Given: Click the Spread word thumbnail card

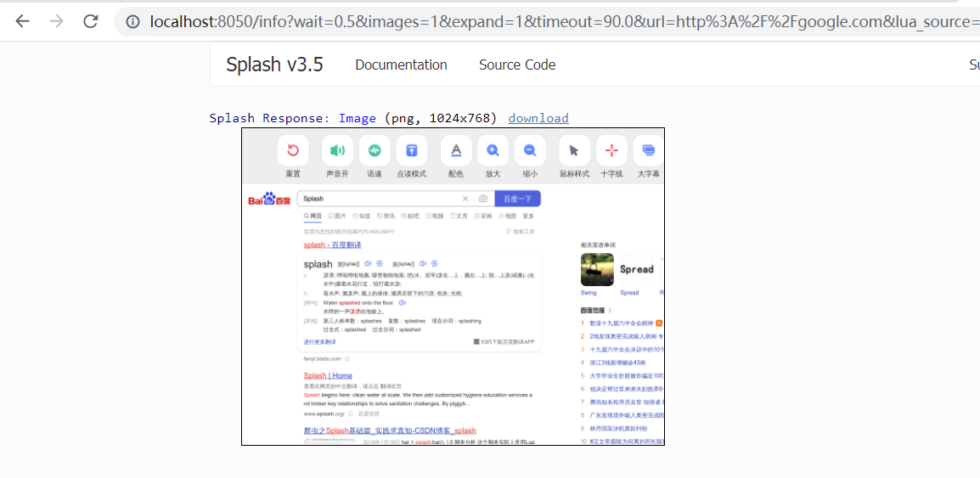Looking at the screenshot, I should tap(636, 269).
